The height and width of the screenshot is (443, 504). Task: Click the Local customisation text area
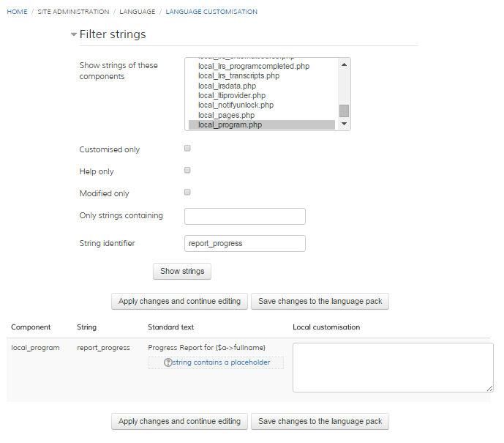[x=393, y=367]
